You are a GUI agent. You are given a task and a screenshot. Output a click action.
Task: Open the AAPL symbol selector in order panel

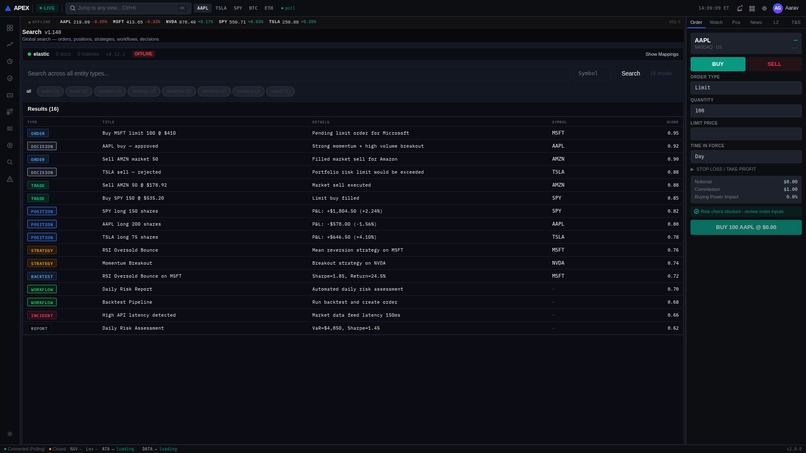tap(746, 43)
